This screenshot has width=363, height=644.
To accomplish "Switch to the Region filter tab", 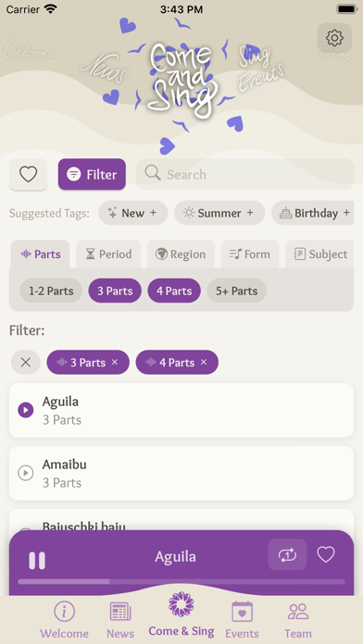I will pyautogui.click(x=181, y=254).
